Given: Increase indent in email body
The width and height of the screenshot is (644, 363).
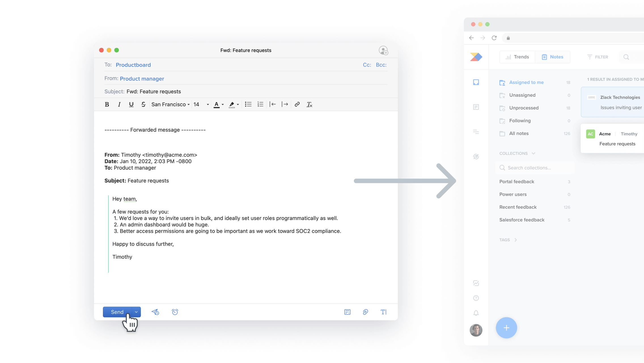Looking at the screenshot, I should tap(285, 104).
